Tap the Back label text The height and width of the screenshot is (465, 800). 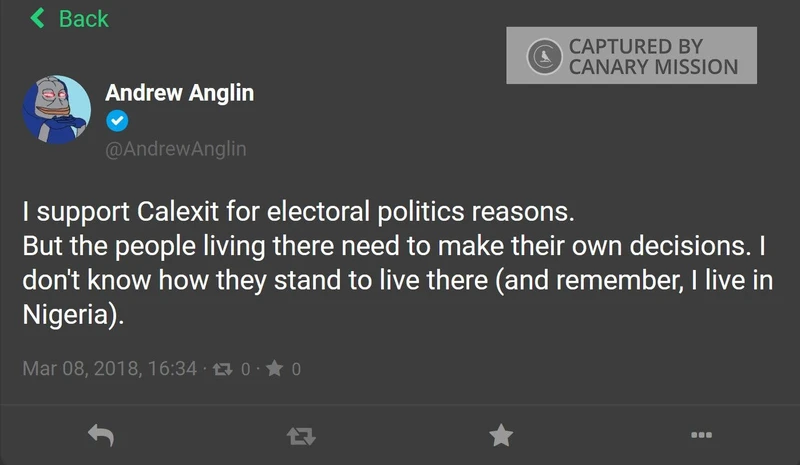click(84, 18)
